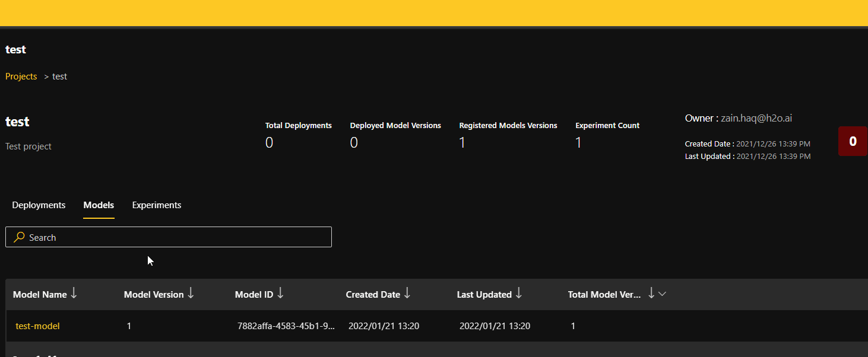Sort the table by Model ID arrow
868x357 pixels.
[280, 294]
